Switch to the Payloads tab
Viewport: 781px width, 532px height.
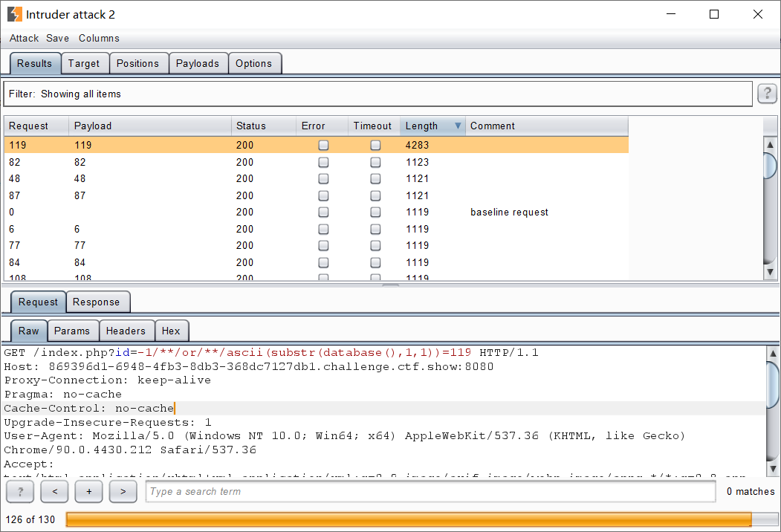(x=198, y=63)
